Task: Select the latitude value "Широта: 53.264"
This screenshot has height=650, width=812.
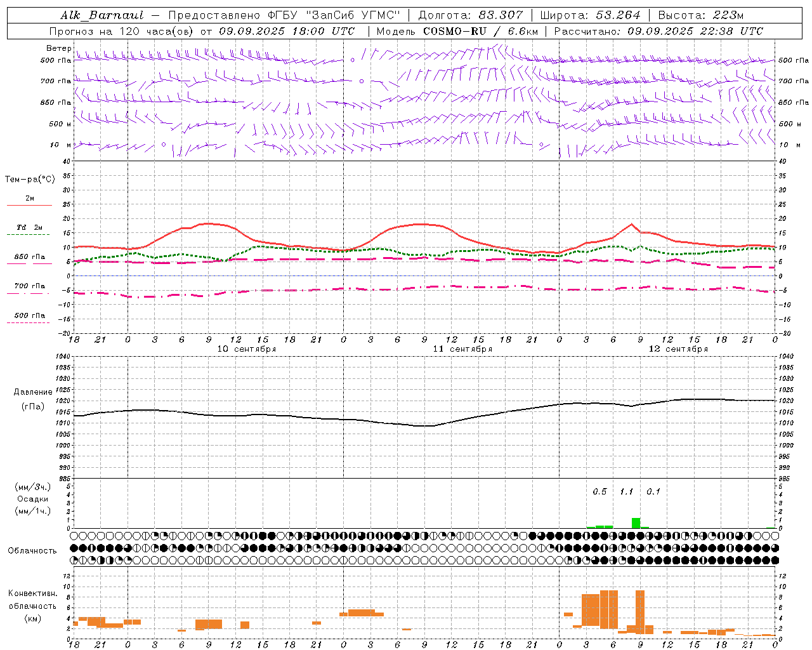Action: (591, 15)
